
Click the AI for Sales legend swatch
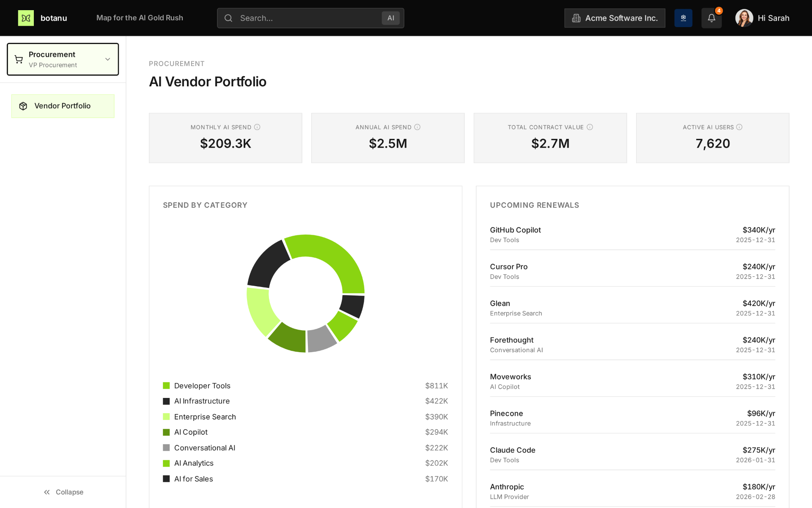166,479
